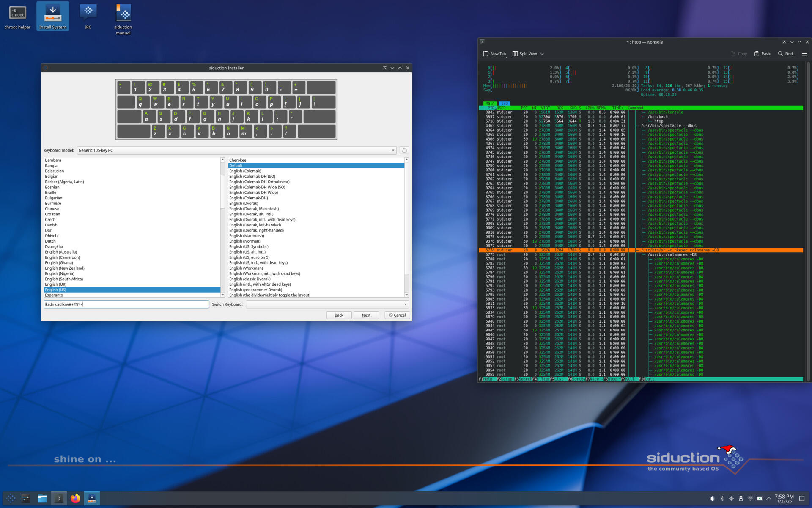Open Konsole hamburger menu
Screen dimensions: 812x508
[x=804, y=54]
